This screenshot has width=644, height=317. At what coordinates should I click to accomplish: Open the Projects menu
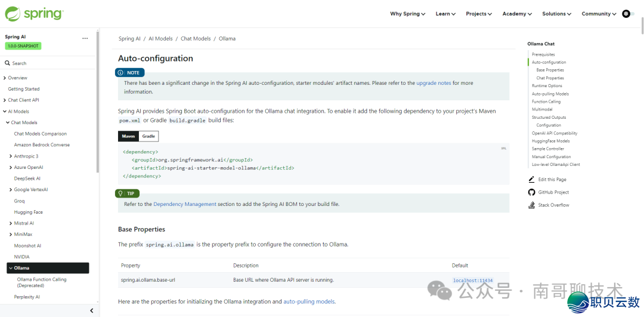click(x=479, y=14)
